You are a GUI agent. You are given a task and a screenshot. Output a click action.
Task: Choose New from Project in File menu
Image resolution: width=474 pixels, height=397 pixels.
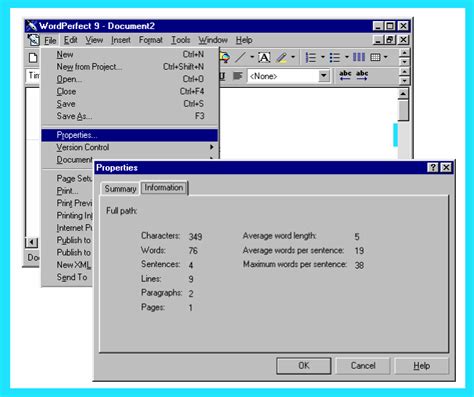130,67
